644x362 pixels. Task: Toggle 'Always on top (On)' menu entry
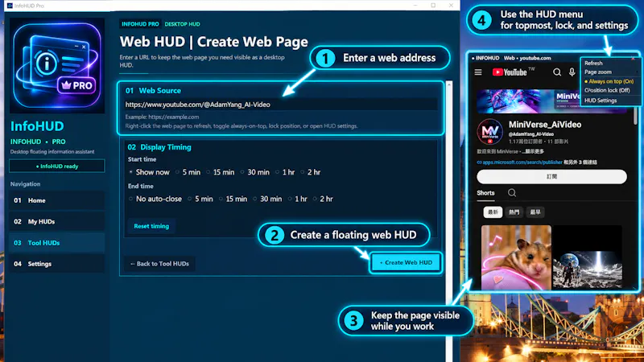coord(611,81)
